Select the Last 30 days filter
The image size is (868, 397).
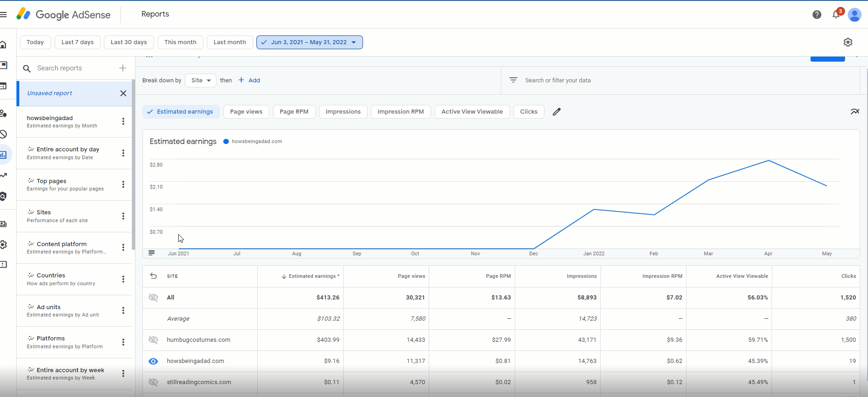pos(129,42)
